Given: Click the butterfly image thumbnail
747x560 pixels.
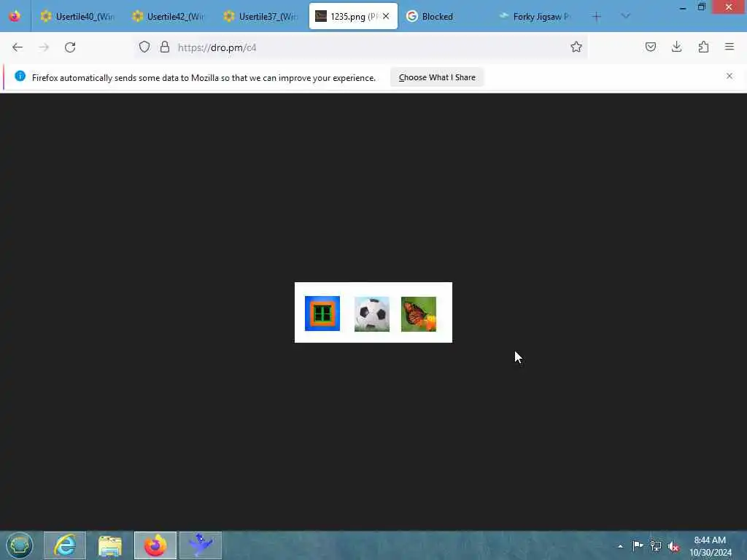Looking at the screenshot, I should click(x=419, y=314).
